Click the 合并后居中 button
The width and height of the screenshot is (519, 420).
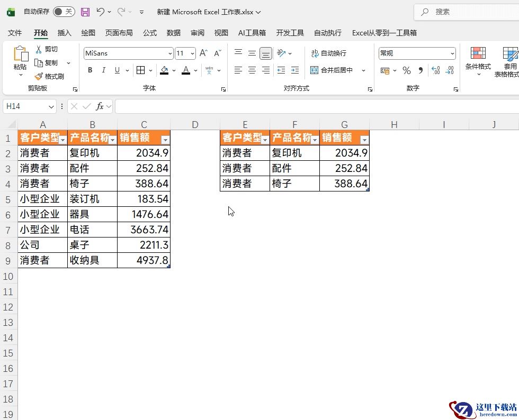click(332, 70)
